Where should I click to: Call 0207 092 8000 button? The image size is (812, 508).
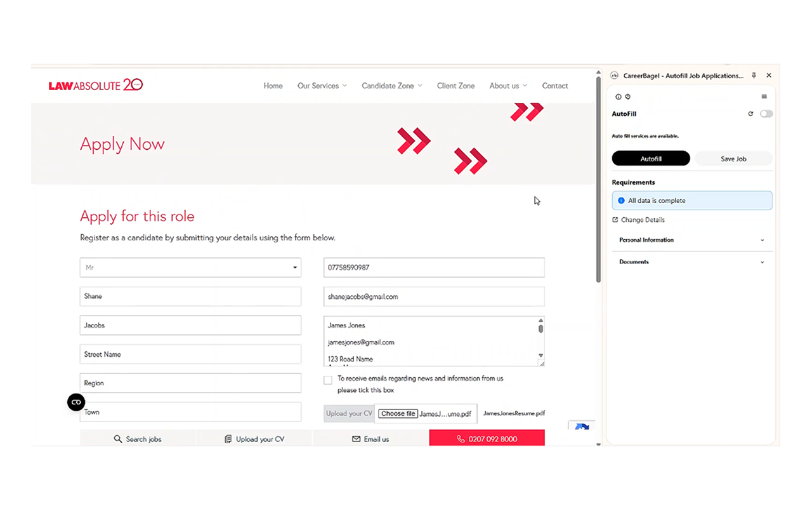(487, 439)
